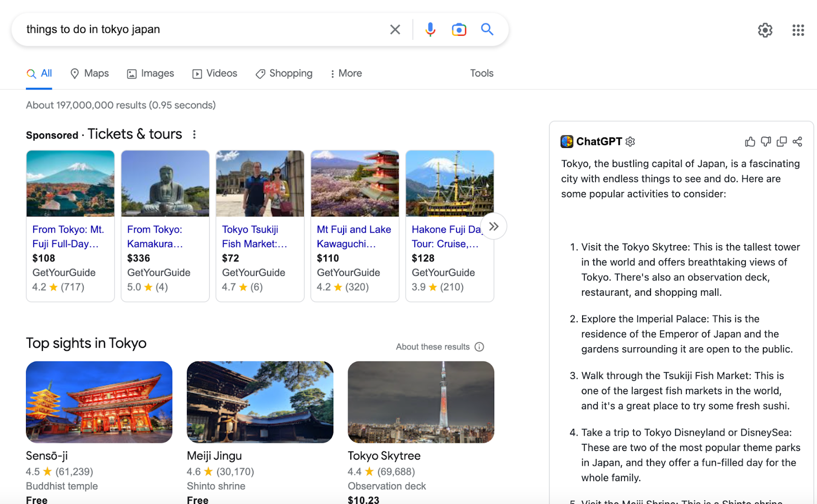
Task: Give thumbs down to ChatGPT answer
Action: click(x=766, y=141)
